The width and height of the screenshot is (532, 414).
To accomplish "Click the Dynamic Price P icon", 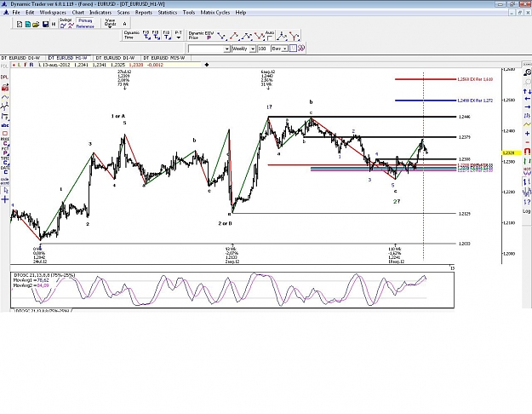I will click(209, 37).
